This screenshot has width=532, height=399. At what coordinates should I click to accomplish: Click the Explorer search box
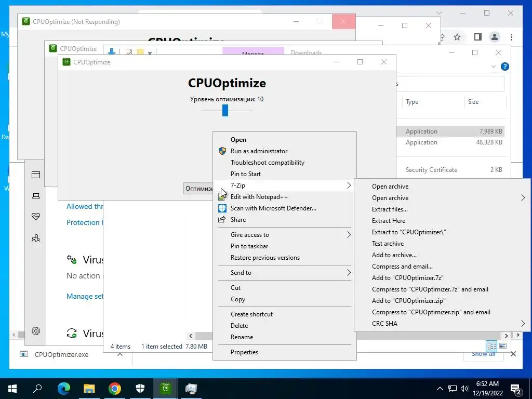coord(450,84)
